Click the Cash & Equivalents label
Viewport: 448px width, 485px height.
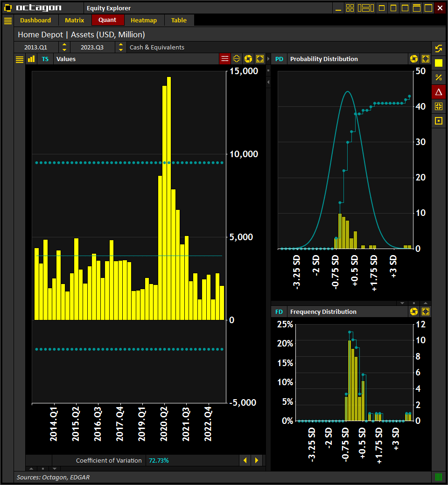click(157, 47)
